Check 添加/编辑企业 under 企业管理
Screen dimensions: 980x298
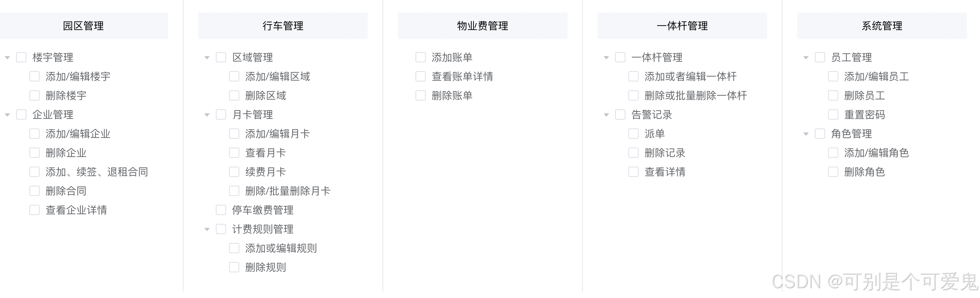34,133
